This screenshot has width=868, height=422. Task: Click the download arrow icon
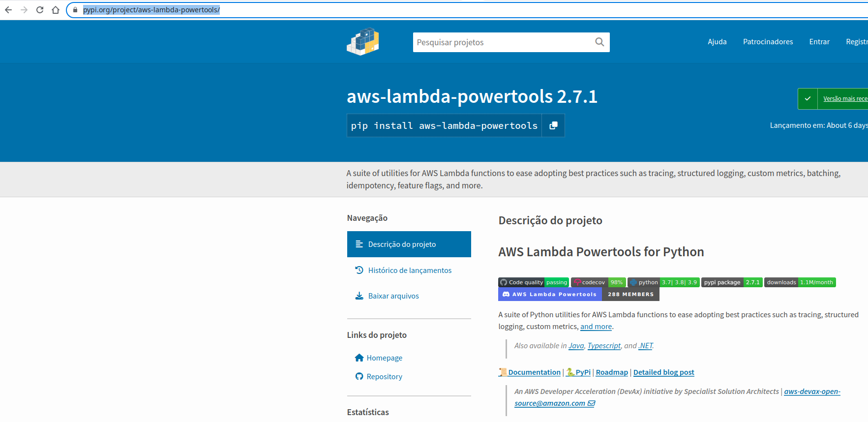(359, 296)
